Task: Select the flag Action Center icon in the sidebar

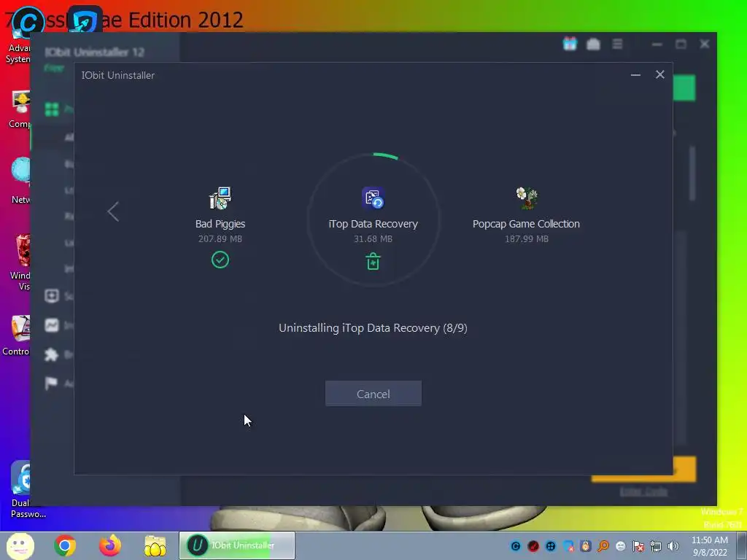Action: 52,384
